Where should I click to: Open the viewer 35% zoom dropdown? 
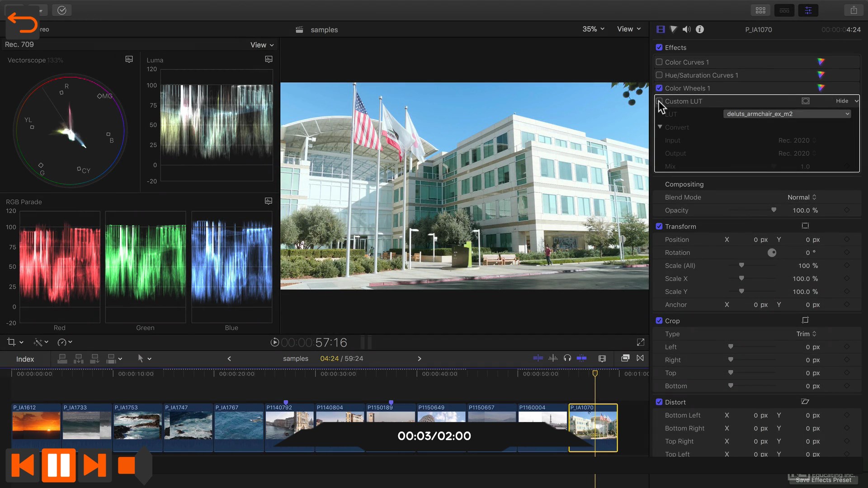(x=593, y=29)
